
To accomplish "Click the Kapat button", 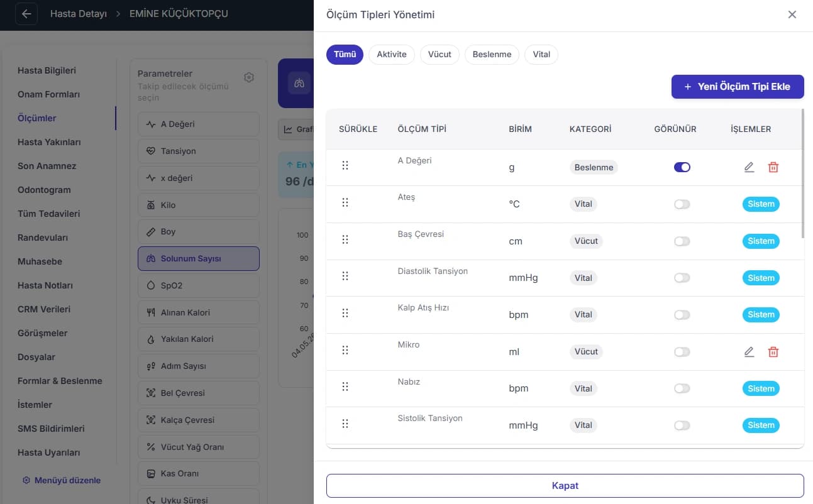I will 565,486.
